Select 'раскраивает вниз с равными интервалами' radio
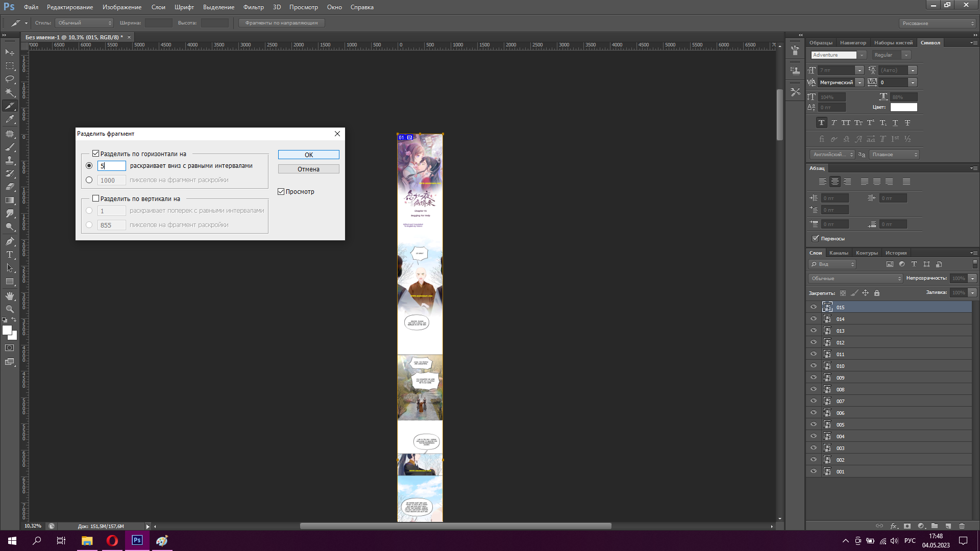The height and width of the screenshot is (551, 980). point(89,166)
